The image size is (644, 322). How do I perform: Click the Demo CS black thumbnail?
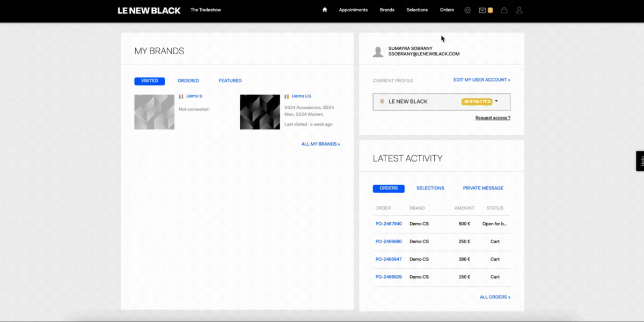click(260, 112)
